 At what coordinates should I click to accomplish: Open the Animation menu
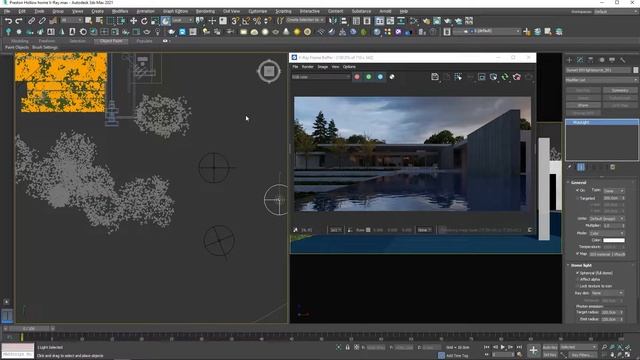pos(145,11)
